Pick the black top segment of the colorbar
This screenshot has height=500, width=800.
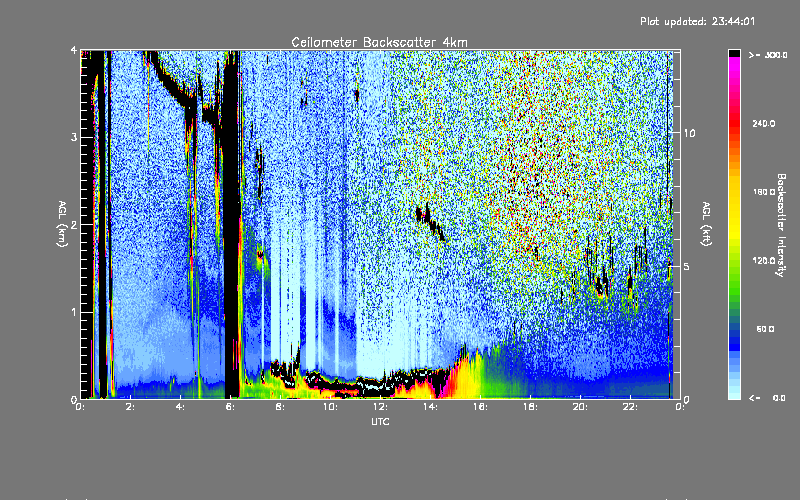tap(734, 53)
